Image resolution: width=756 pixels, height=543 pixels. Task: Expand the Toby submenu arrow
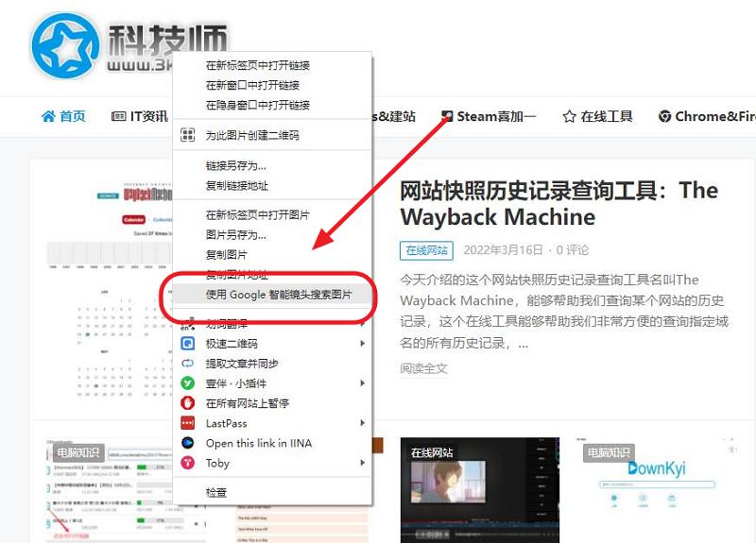362,463
